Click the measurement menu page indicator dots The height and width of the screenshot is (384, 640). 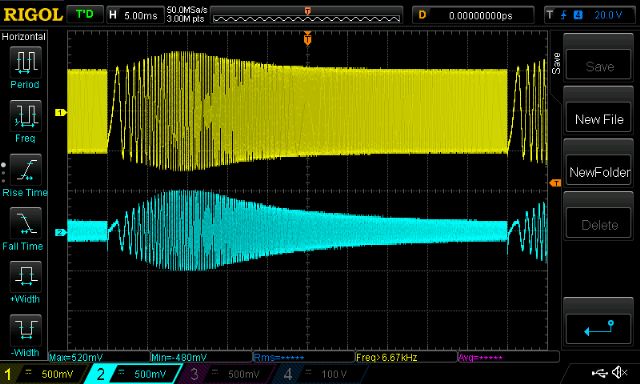point(4,173)
